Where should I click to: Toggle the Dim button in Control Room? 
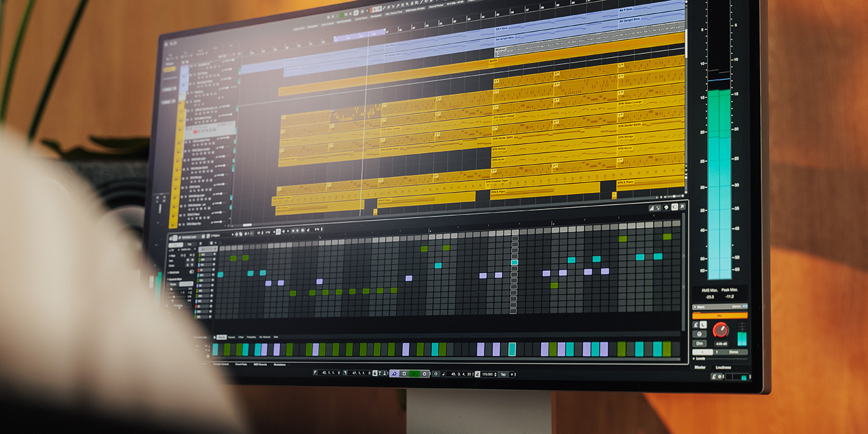699,343
